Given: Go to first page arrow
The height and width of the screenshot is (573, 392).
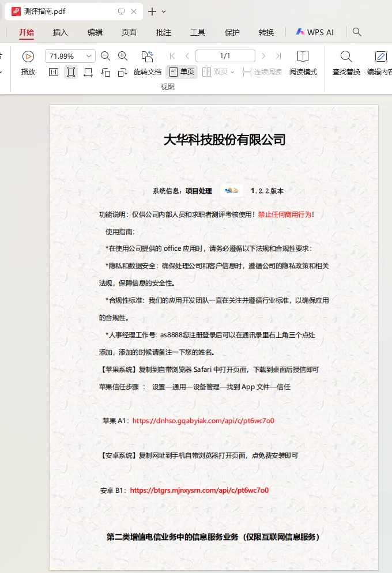Looking at the screenshot, I should click(x=172, y=56).
